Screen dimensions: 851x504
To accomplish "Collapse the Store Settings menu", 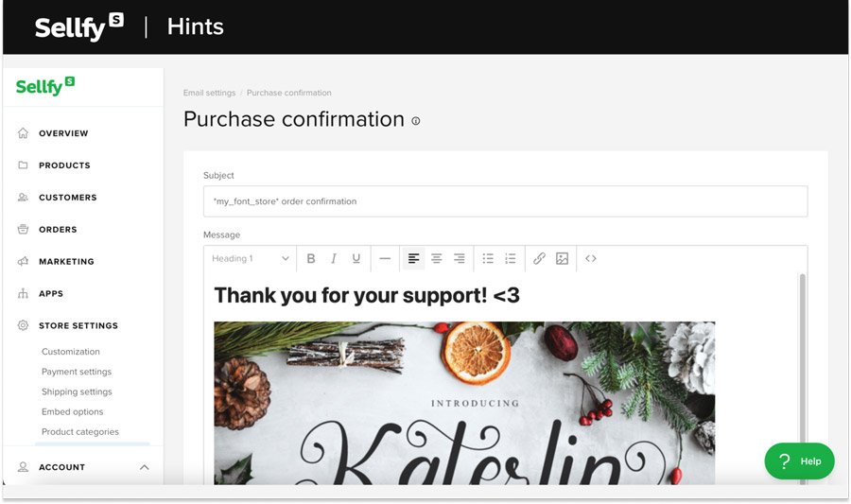I will coord(78,325).
